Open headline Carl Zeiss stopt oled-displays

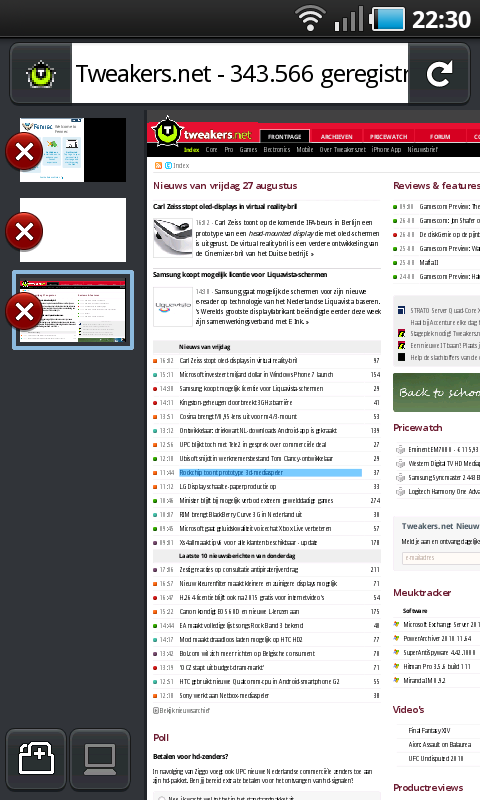[224, 207]
